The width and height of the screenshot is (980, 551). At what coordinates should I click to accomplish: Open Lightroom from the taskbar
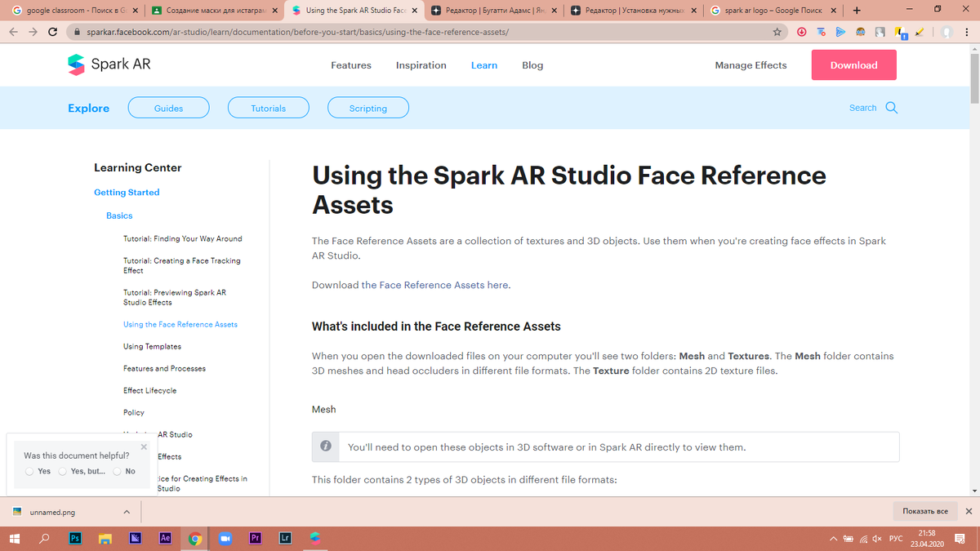pos(285,538)
